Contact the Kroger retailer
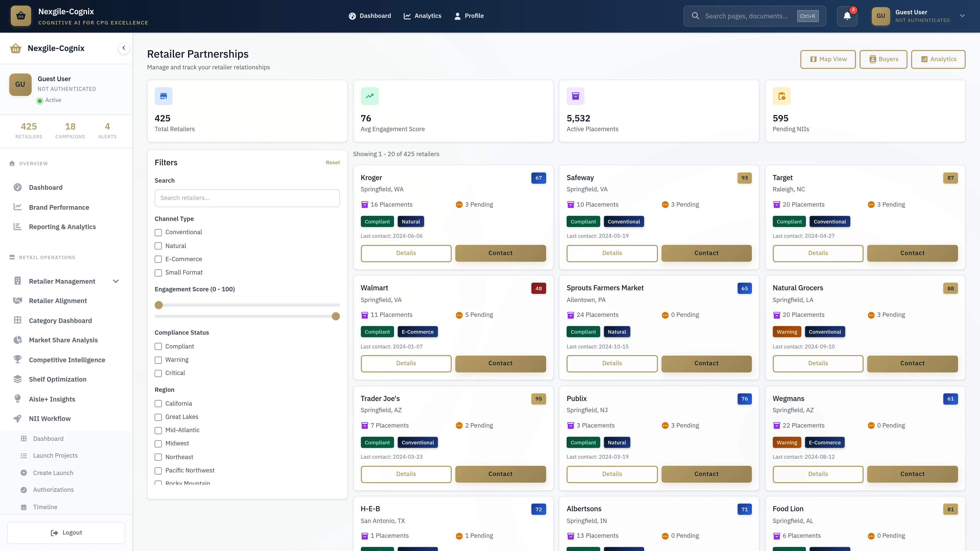This screenshot has width=980, height=551. point(500,253)
